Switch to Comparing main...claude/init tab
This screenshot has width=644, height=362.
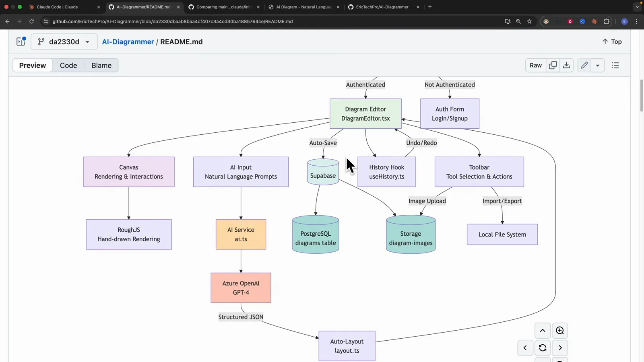click(x=224, y=7)
